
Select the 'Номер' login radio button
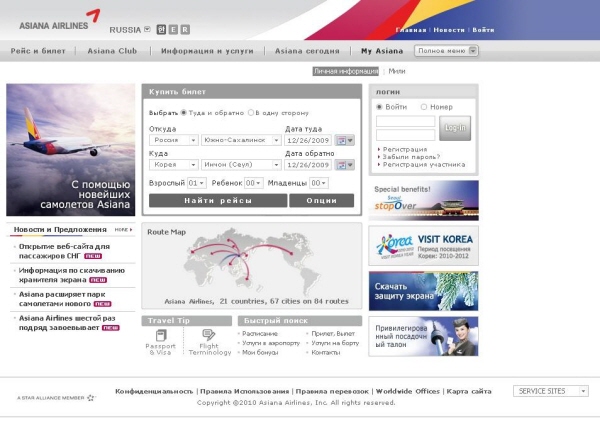click(x=424, y=106)
